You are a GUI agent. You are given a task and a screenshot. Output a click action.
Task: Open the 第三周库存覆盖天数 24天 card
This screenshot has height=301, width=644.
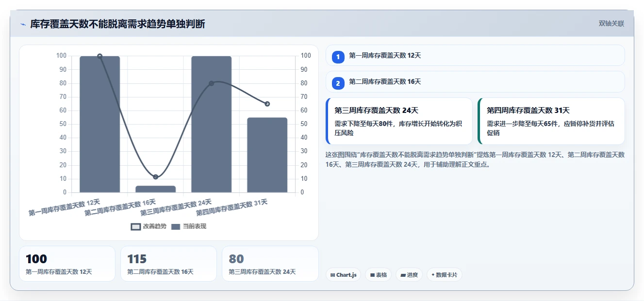coord(399,121)
